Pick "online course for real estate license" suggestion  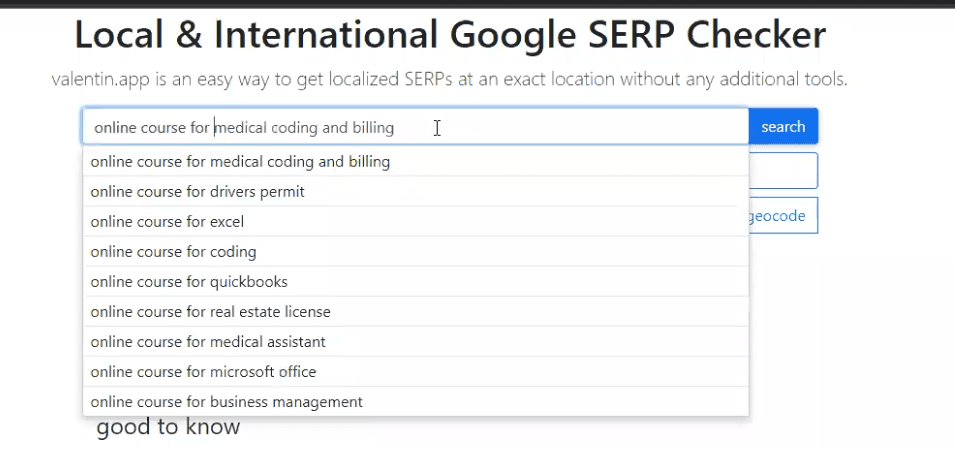pyautogui.click(x=415, y=311)
